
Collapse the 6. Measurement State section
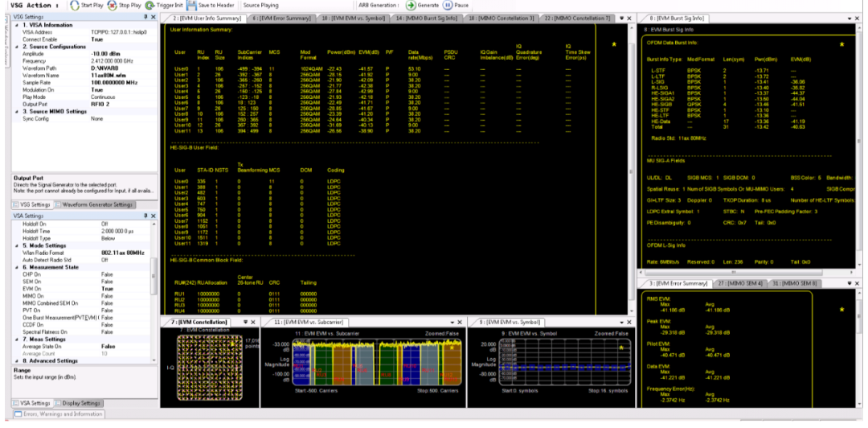click(x=16, y=267)
